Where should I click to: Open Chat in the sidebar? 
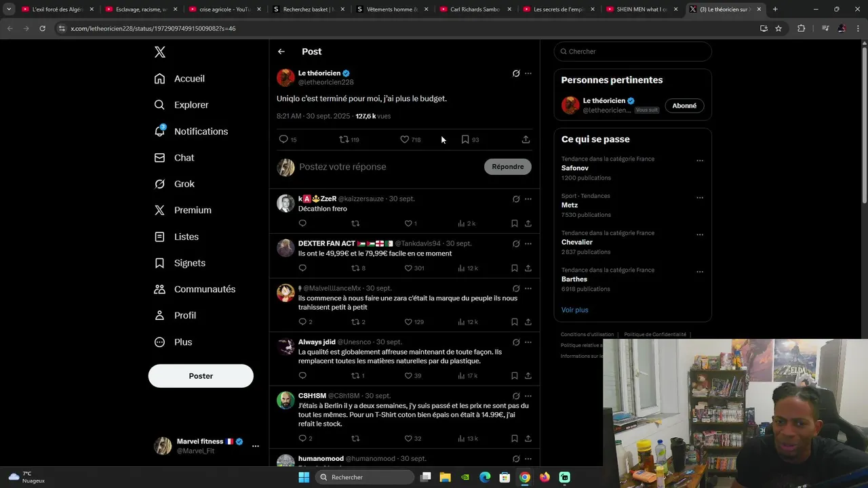point(174,158)
